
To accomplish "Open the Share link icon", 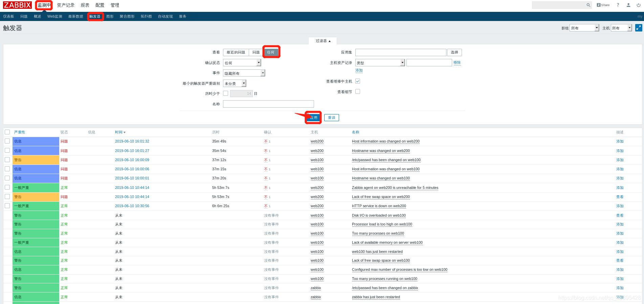I will click(603, 5).
